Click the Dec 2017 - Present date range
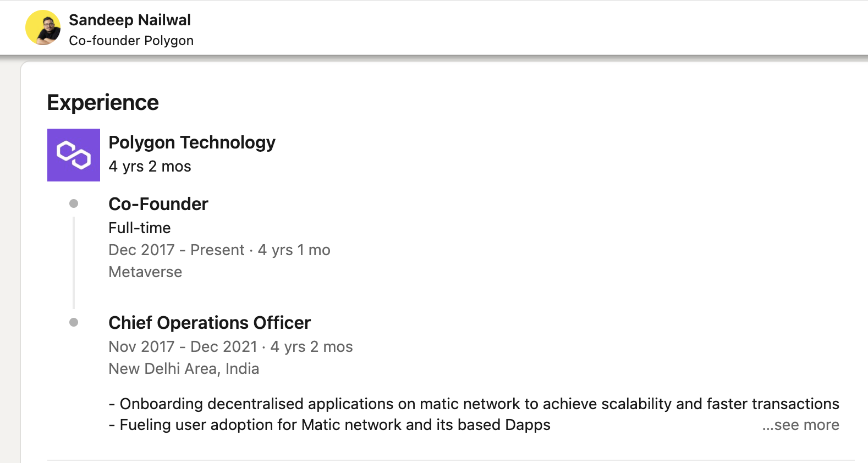The height and width of the screenshot is (463, 868). pyautogui.click(x=177, y=250)
